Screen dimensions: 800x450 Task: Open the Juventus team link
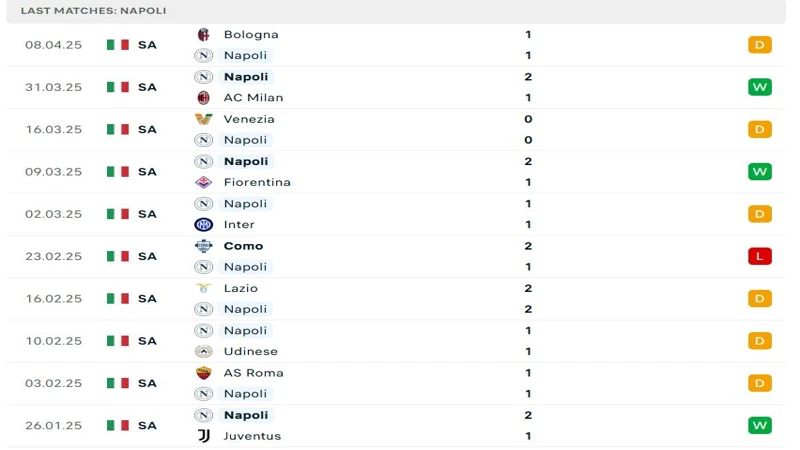coord(252,436)
